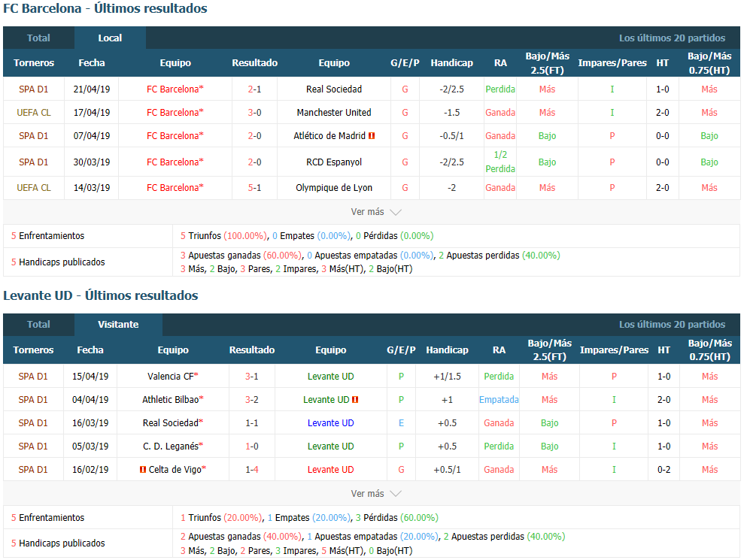Click red card icon next to Levante UD
This screenshot has height=560, width=744.
click(x=355, y=400)
